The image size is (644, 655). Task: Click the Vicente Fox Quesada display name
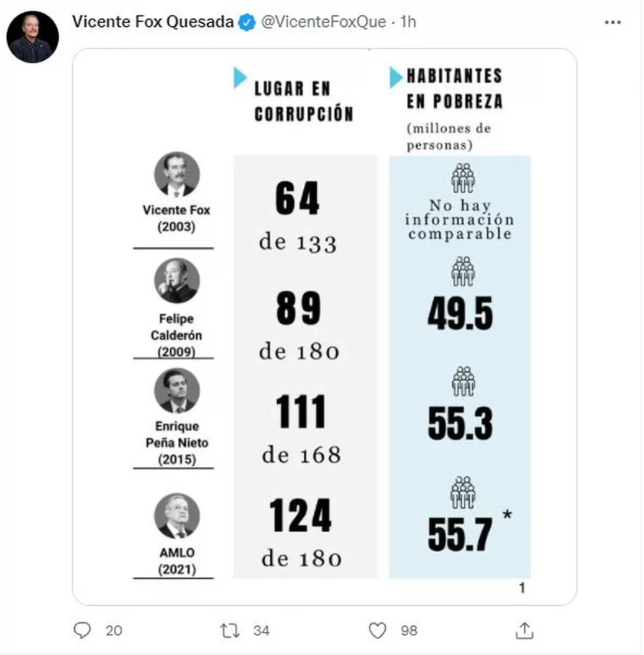[x=153, y=22]
